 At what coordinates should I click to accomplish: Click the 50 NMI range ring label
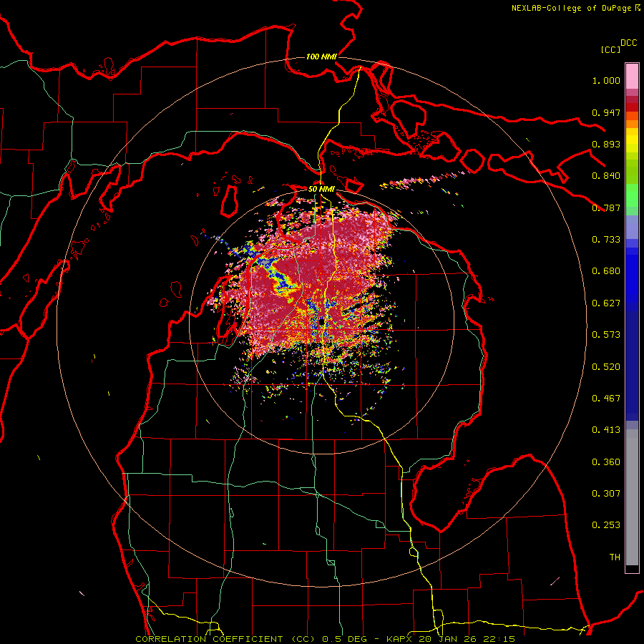[321, 189]
